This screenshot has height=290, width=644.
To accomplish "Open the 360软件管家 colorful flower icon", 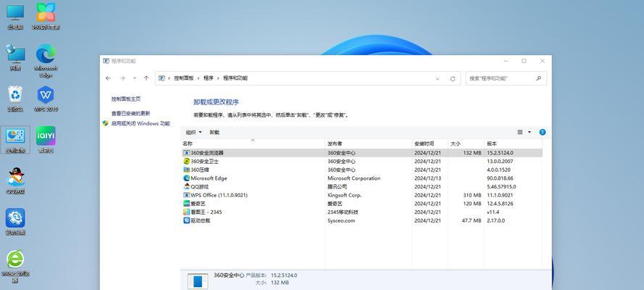I will tap(46, 17).
